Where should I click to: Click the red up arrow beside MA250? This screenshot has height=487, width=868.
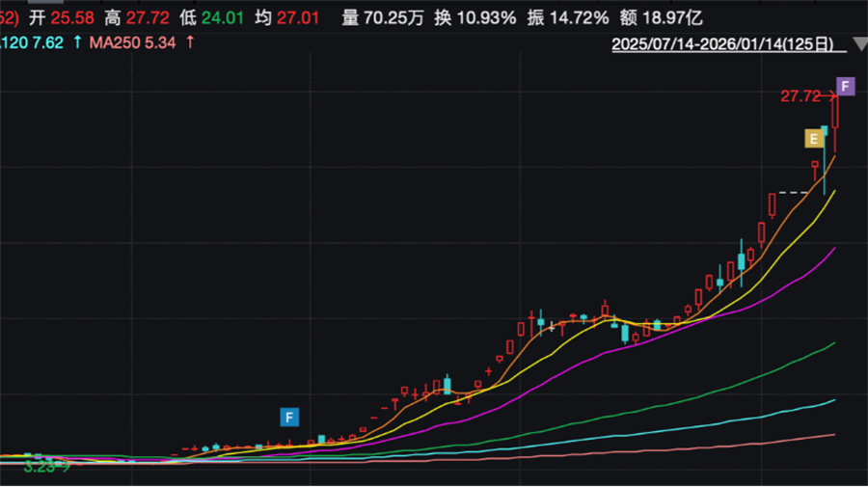190,42
